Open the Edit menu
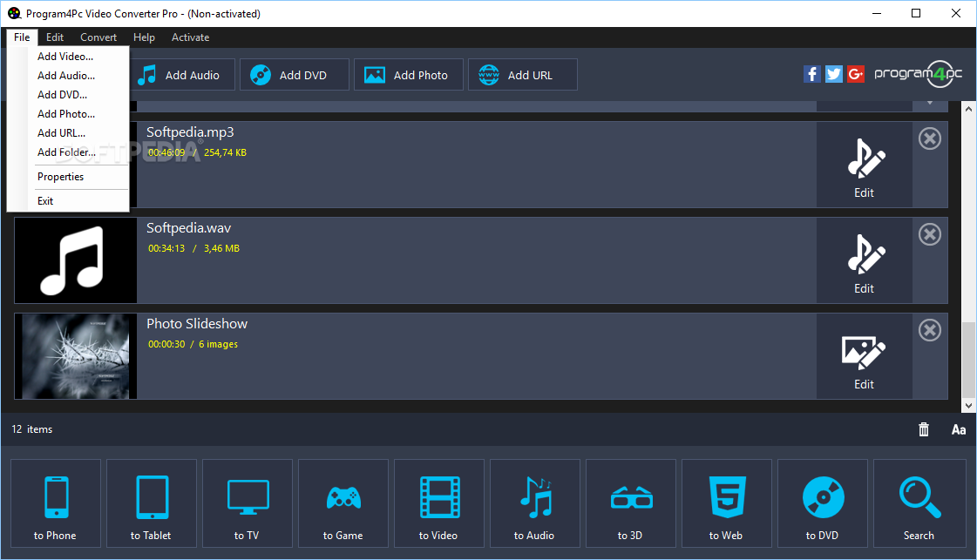 (x=55, y=37)
